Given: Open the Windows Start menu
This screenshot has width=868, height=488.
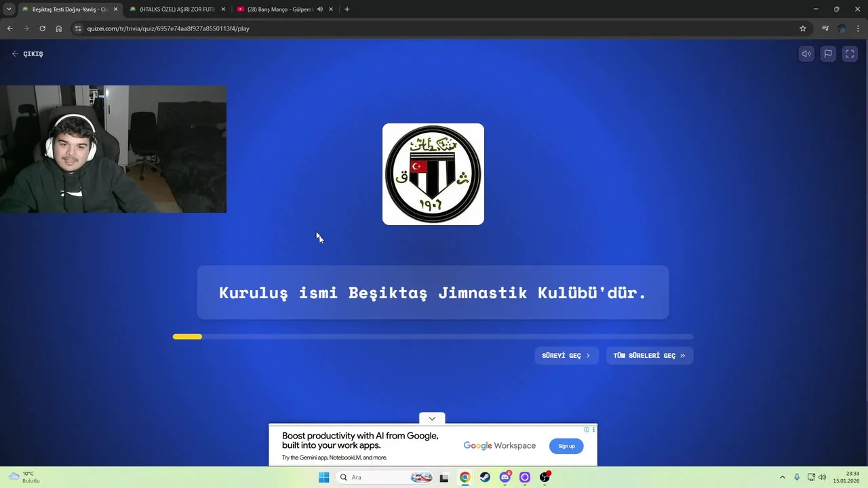Looking at the screenshot, I should coord(323,477).
